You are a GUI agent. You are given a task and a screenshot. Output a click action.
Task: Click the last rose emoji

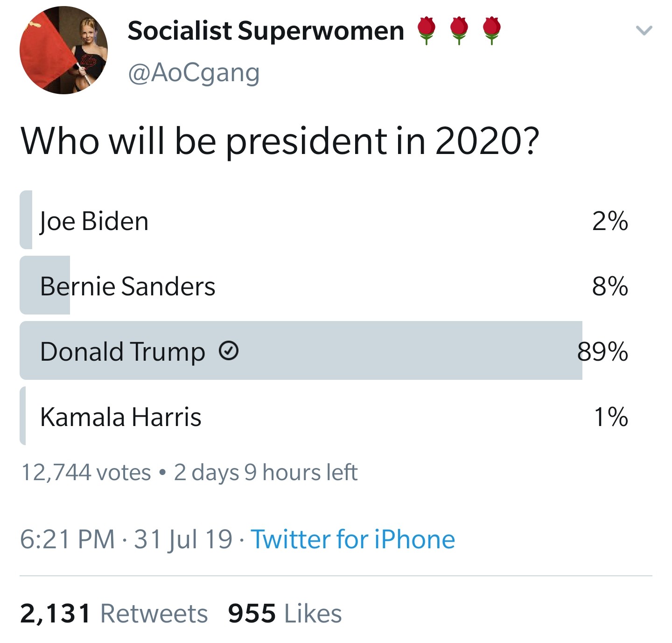click(491, 30)
